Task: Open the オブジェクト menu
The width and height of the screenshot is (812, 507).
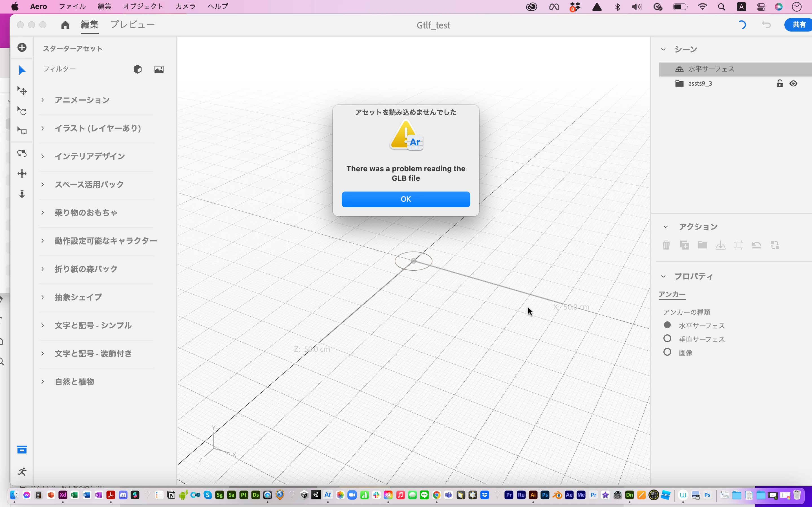Action: pyautogui.click(x=143, y=6)
